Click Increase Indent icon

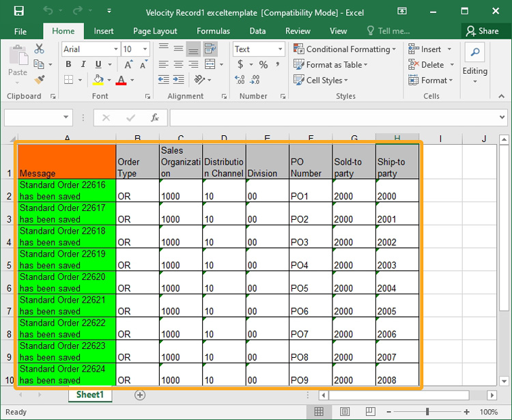click(x=179, y=80)
